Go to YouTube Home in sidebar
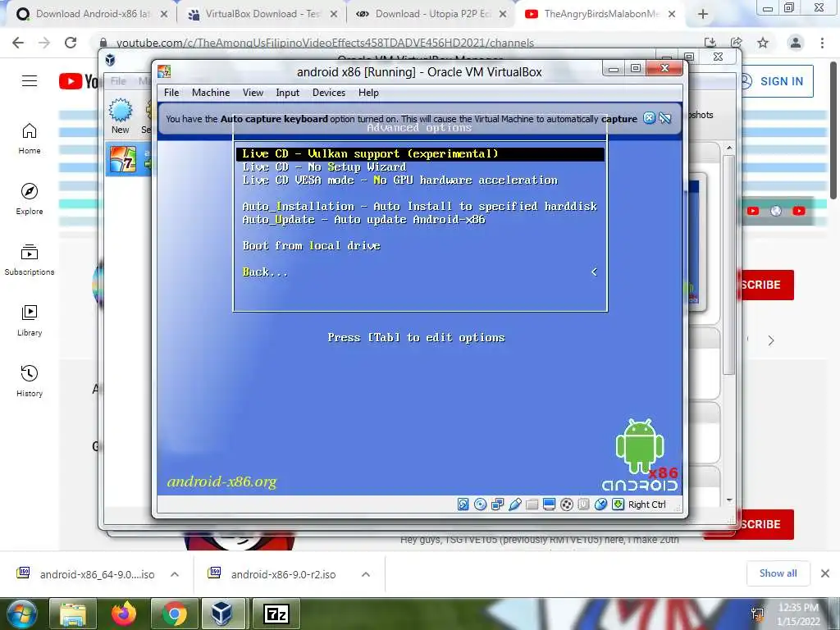 coord(30,139)
